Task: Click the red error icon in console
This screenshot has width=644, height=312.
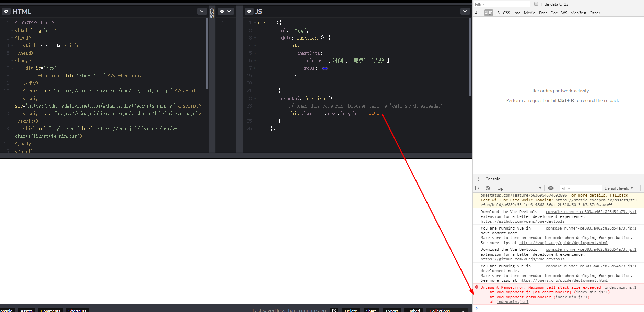Action: point(477,287)
